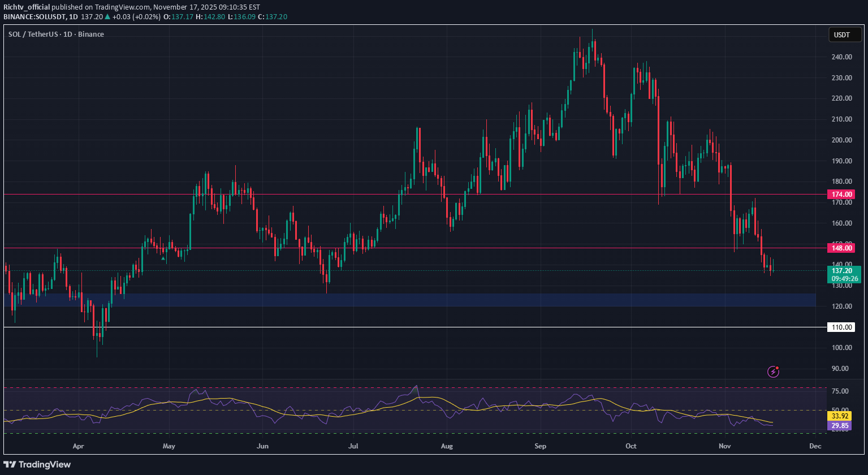The image size is (868, 475).
Task: Click the Dec label on time axis
Action: (x=815, y=446)
